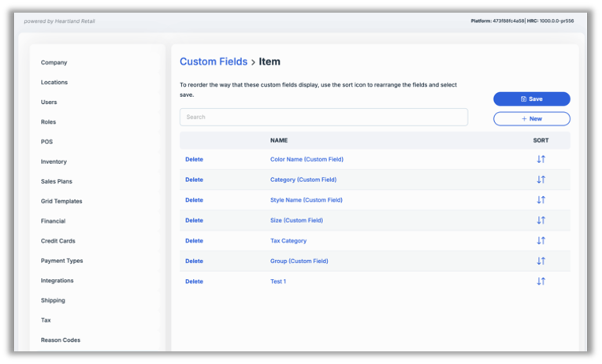Click sort icon for Color Name row

coord(541,159)
